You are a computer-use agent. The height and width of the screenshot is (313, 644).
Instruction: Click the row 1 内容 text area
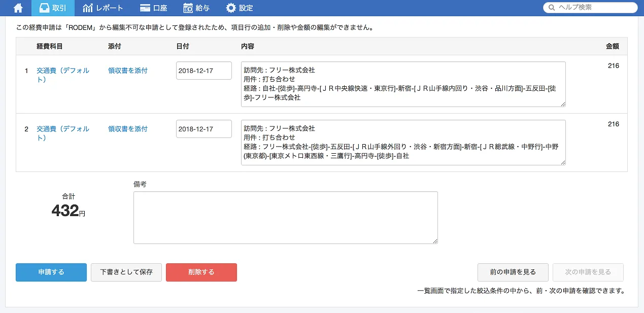403,84
